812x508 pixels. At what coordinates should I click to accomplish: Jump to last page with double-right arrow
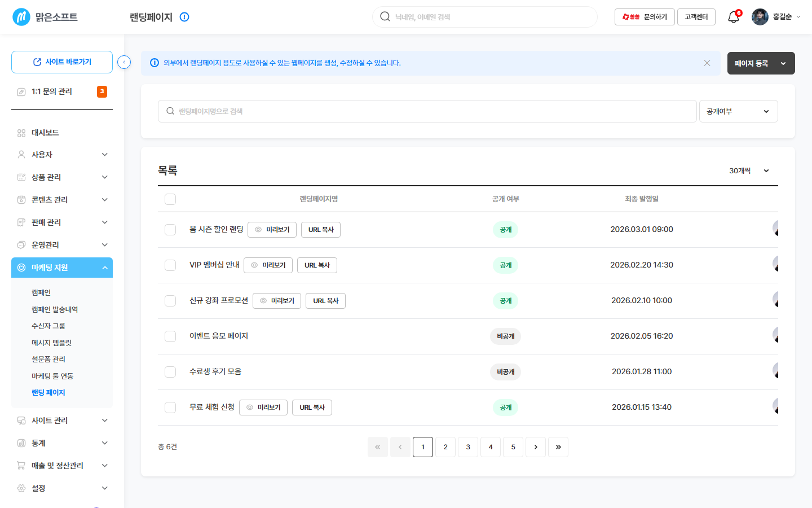(x=558, y=447)
